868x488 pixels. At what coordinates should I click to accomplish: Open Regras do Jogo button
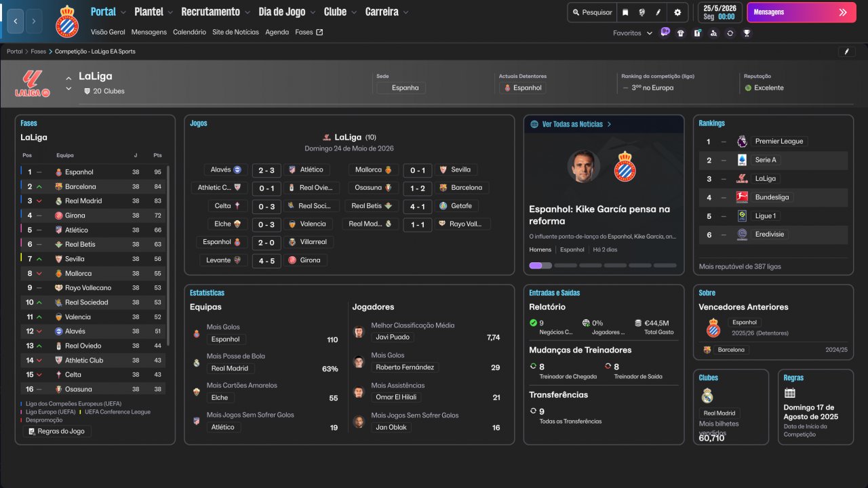pyautogui.click(x=57, y=431)
